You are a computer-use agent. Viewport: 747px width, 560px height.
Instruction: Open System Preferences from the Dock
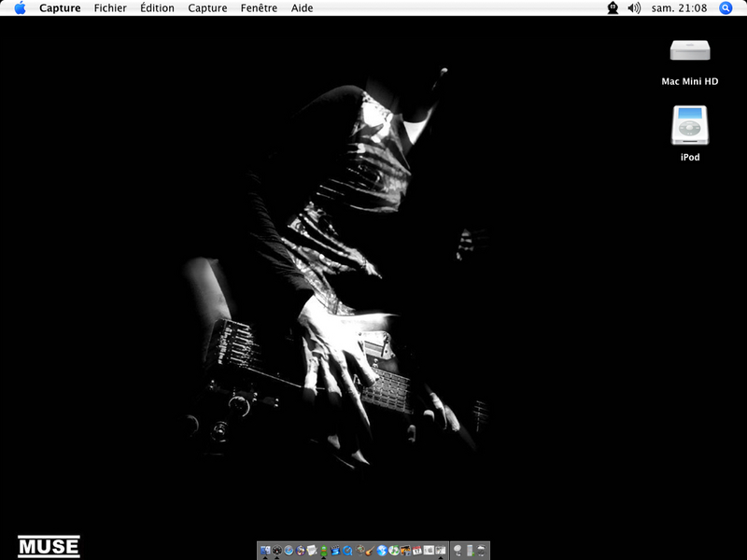point(429,551)
